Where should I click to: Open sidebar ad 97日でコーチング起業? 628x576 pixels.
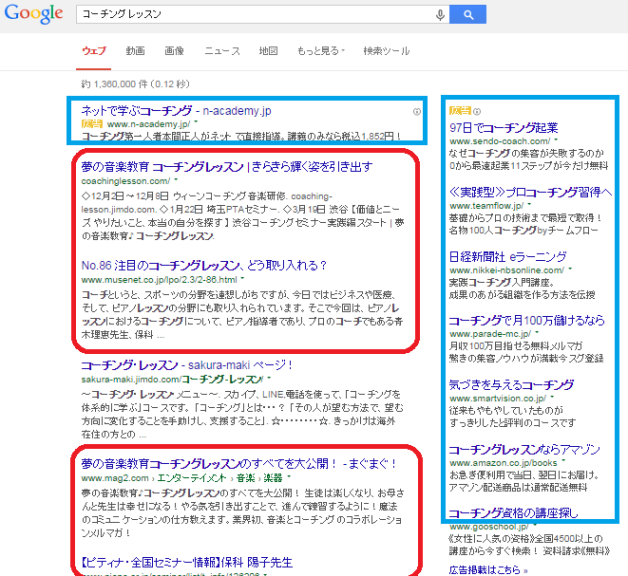click(503, 128)
